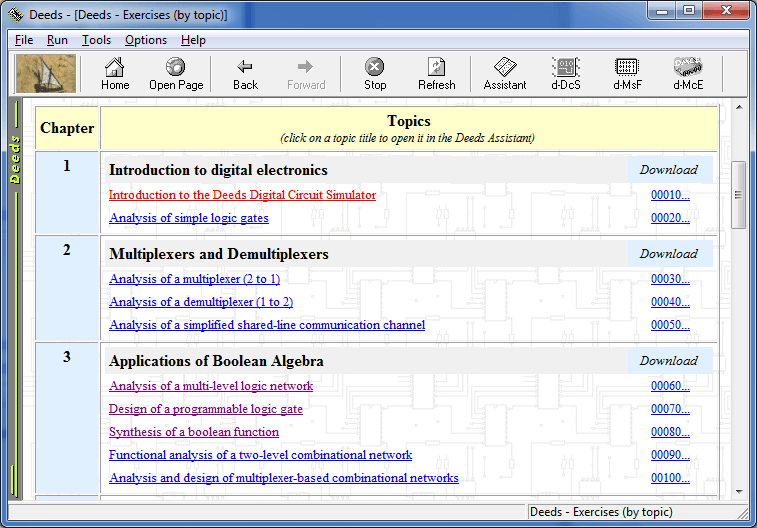Image resolution: width=757 pixels, height=528 pixels.
Task: Open 'Analysis of a demultiplexer (1 to 2)'
Action: [201, 302]
